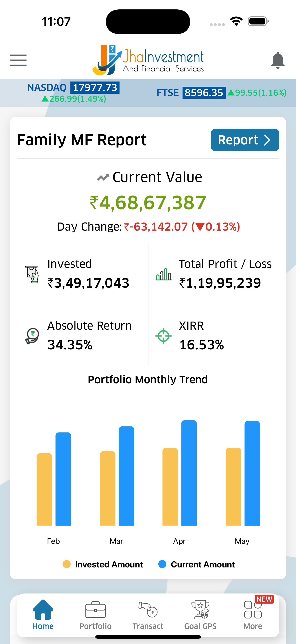The height and width of the screenshot is (644, 296).
Task: Tap the Family MF Report title
Action: (x=82, y=140)
